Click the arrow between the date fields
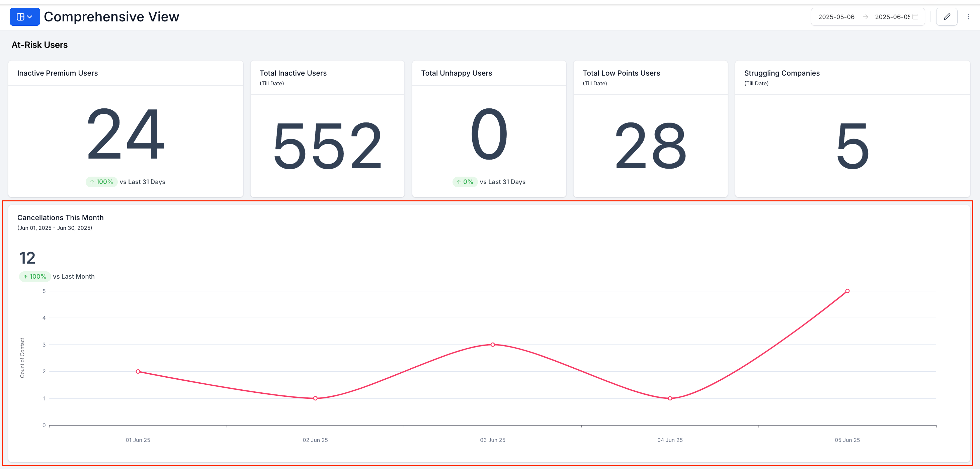The image size is (980, 469). [x=865, y=17]
